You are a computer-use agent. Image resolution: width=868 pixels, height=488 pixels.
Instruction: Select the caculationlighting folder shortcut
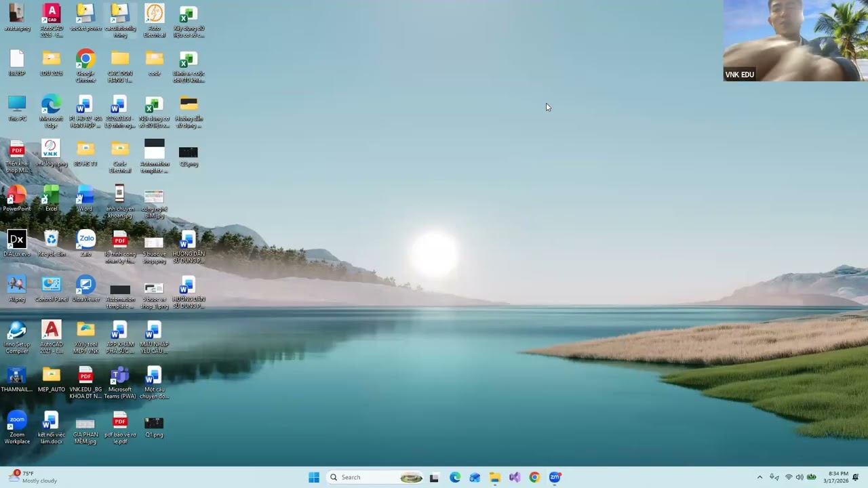[120, 20]
